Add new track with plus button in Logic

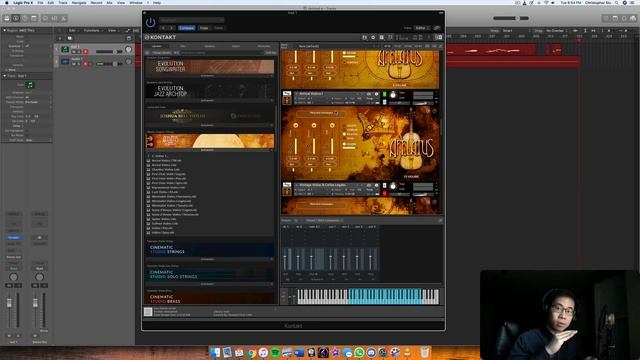(60, 38)
